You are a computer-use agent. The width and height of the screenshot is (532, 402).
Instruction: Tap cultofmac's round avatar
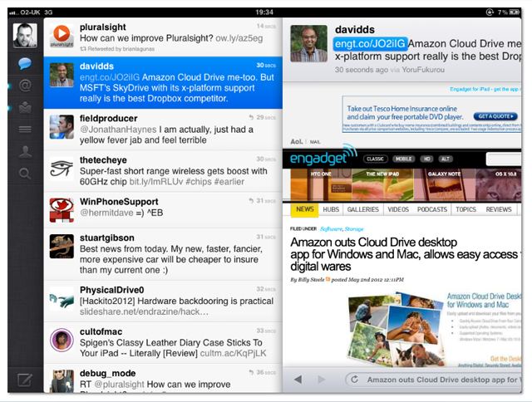pos(62,341)
